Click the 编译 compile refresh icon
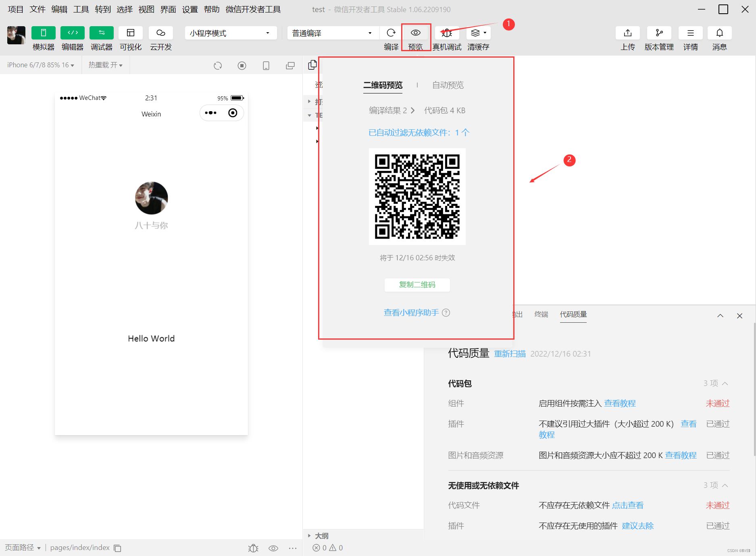 (x=391, y=33)
